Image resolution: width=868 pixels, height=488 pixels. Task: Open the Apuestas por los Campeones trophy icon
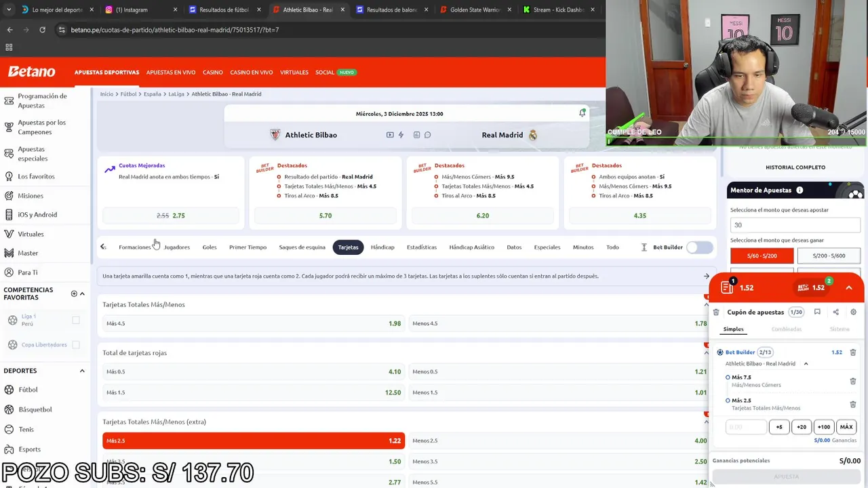tap(9, 127)
